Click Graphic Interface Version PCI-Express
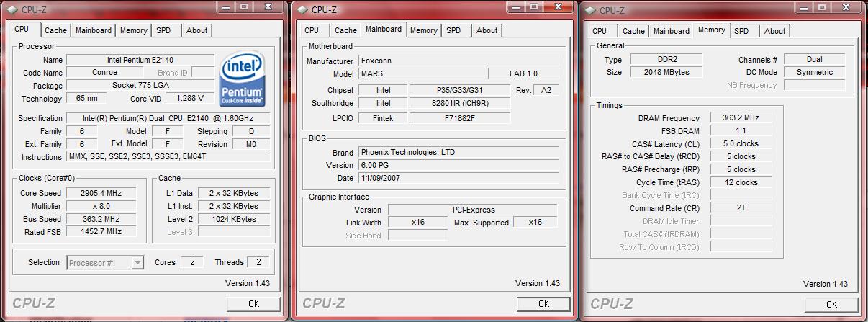The height and width of the screenshot is (322, 868). tap(473, 210)
